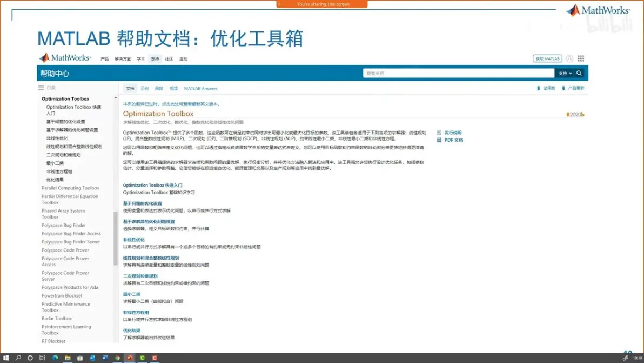The width and height of the screenshot is (644, 363).
Task: Toggle the table of contents hamburger icon
Action: click(41, 88)
